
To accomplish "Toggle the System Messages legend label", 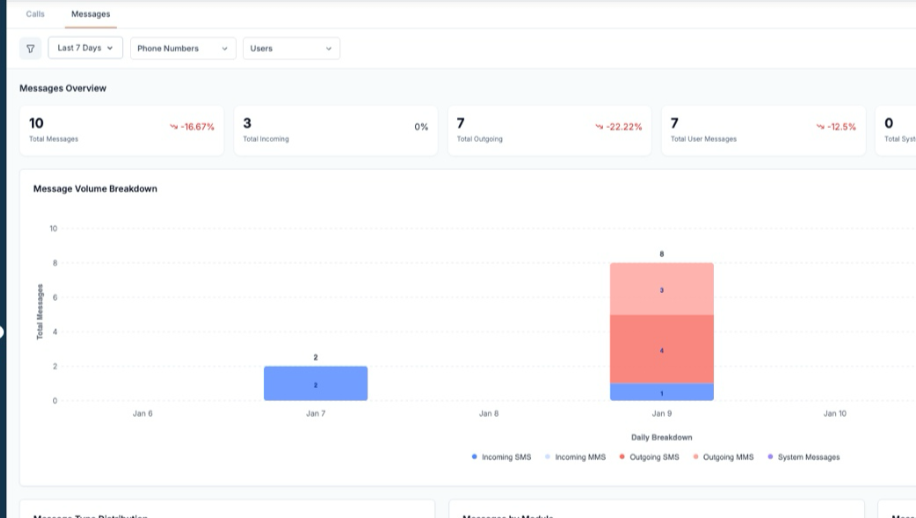I will [808, 457].
